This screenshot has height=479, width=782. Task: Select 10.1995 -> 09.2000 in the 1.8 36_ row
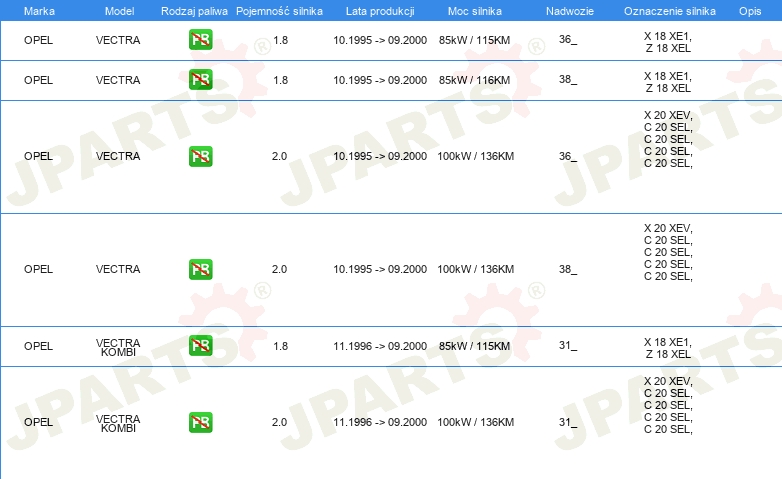pyautogui.click(x=380, y=40)
